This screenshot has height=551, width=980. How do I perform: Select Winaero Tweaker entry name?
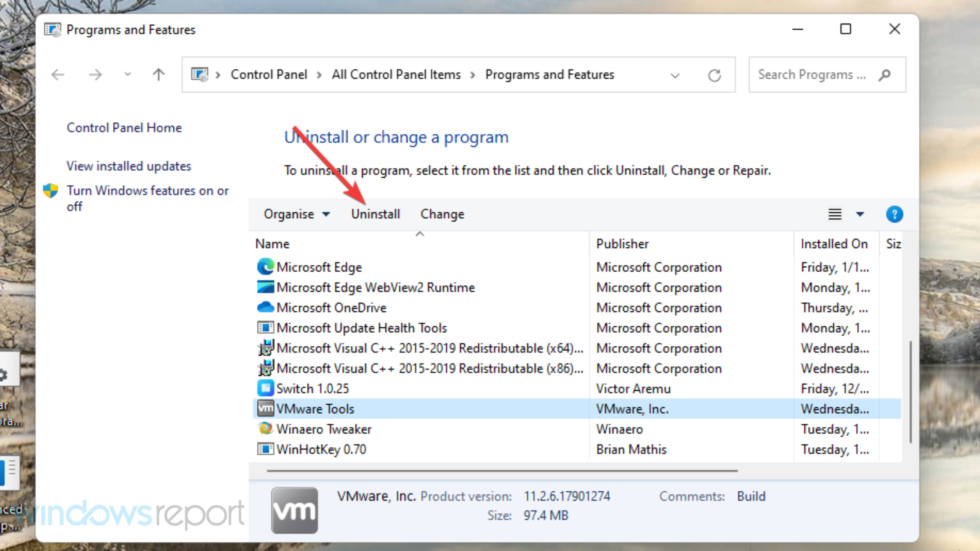click(x=324, y=429)
